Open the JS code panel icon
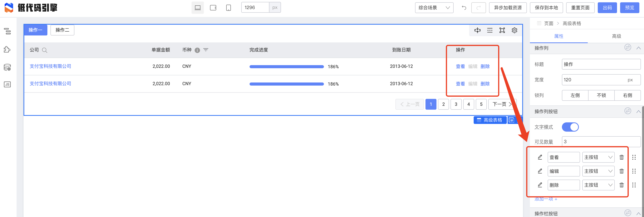This screenshot has width=644, height=217. [x=8, y=84]
